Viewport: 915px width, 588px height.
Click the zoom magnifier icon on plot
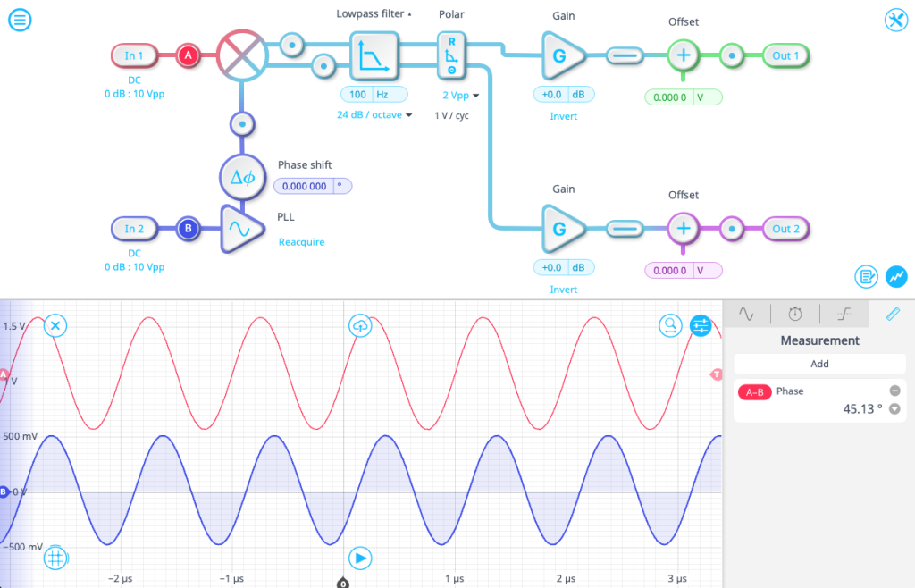[x=670, y=325]
